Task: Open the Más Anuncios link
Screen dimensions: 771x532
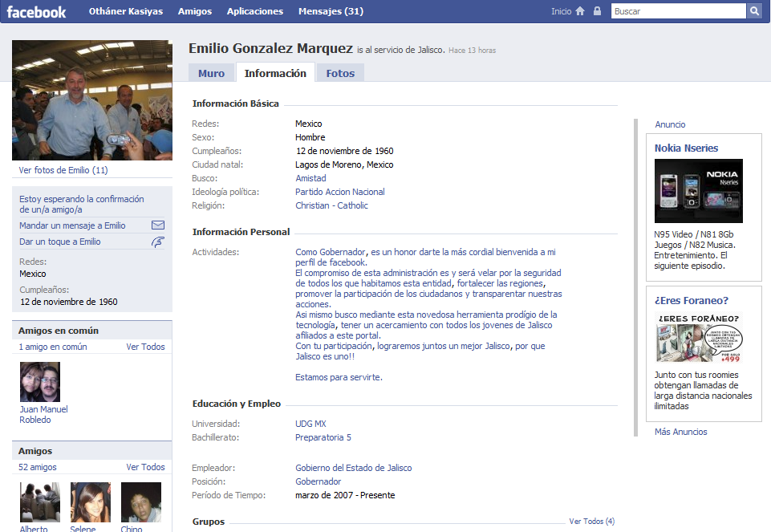Action: 680,432
